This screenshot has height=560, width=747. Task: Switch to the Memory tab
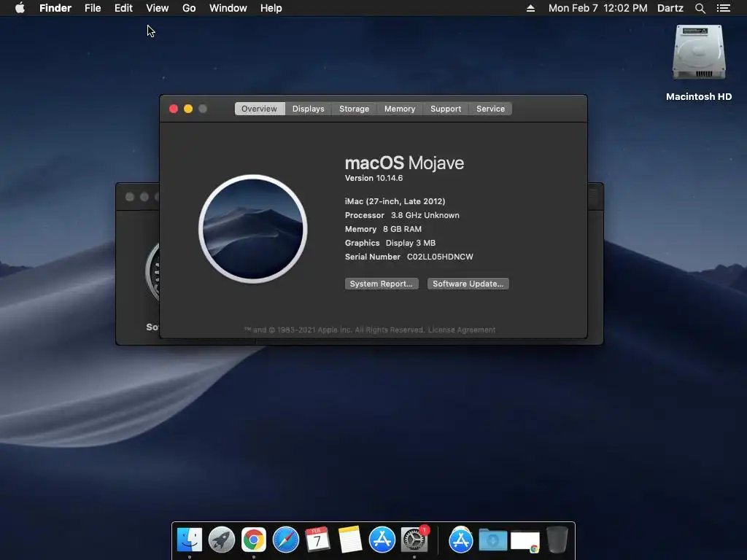pos(400,109)
